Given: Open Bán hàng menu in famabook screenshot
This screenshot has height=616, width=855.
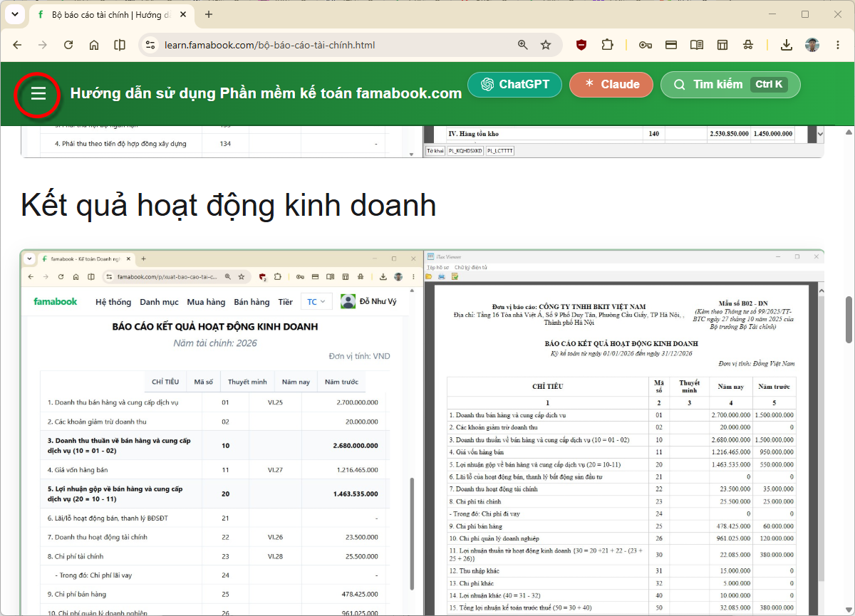Looking at the screenshot, I should pos(252,302).
